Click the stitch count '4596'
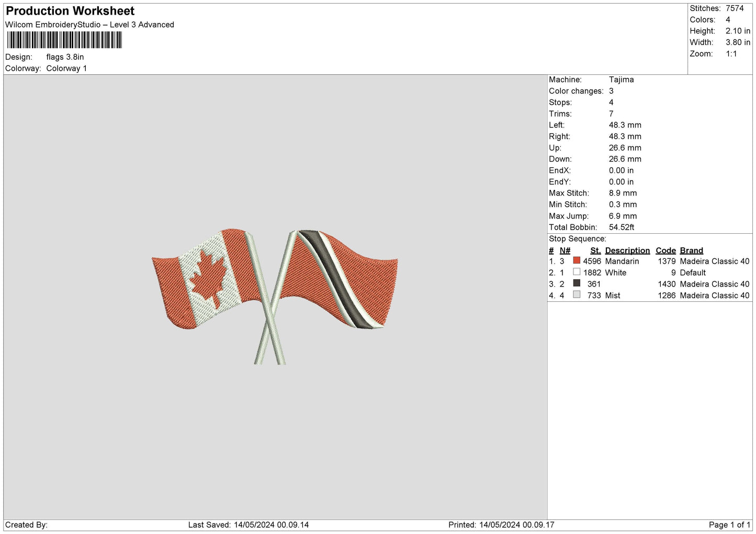The height and width of the screenshot is (534, 756). tap(592, 261)
